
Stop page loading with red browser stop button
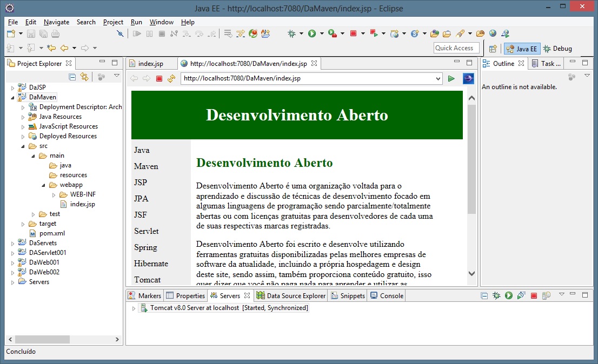click(159, 79)
